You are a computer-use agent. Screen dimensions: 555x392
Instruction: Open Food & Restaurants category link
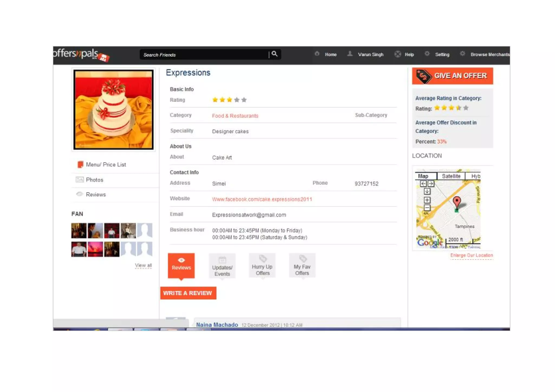pyautogui.click(x=235, y=116)
